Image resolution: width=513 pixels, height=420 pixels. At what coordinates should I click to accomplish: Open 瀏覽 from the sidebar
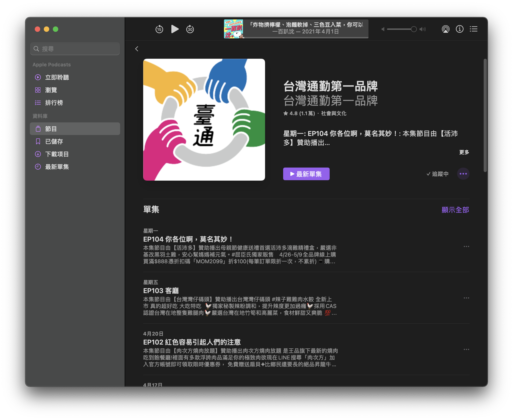coord(51,90)
